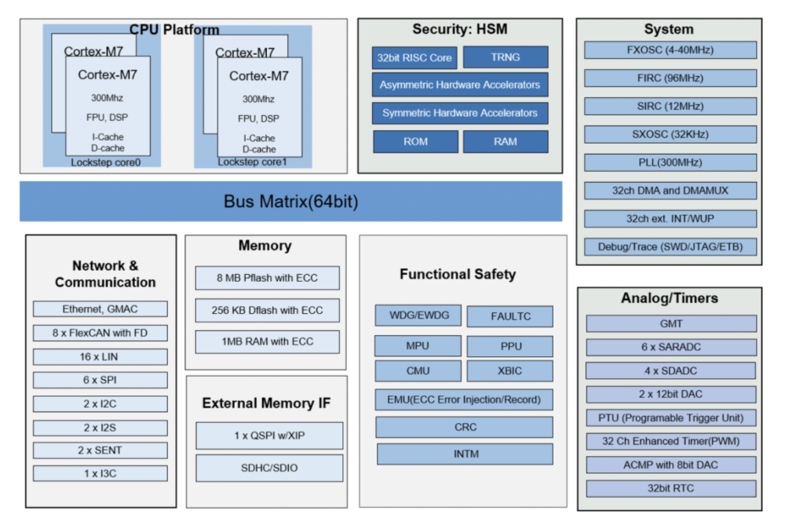Select WDG/EWDG in Functional Safety
Viewport: 785px width, 532px height.
click(416, 315)
